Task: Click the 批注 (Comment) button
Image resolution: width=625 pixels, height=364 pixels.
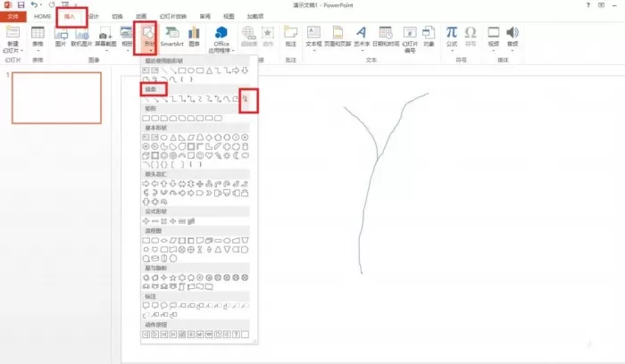Action: coord(290,37)
